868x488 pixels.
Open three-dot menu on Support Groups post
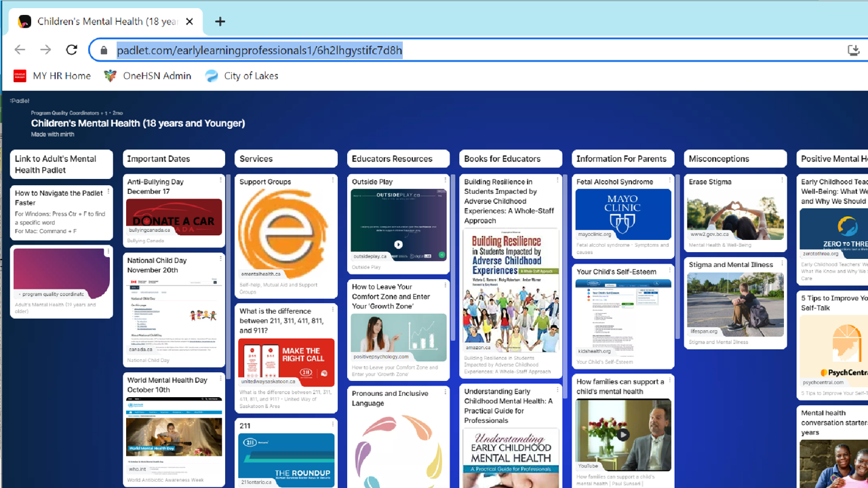pos(333,180)
